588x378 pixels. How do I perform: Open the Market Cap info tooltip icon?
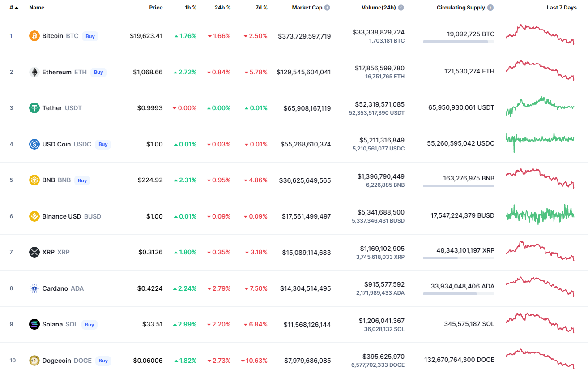pyautogui.click(x=327, y=8)
